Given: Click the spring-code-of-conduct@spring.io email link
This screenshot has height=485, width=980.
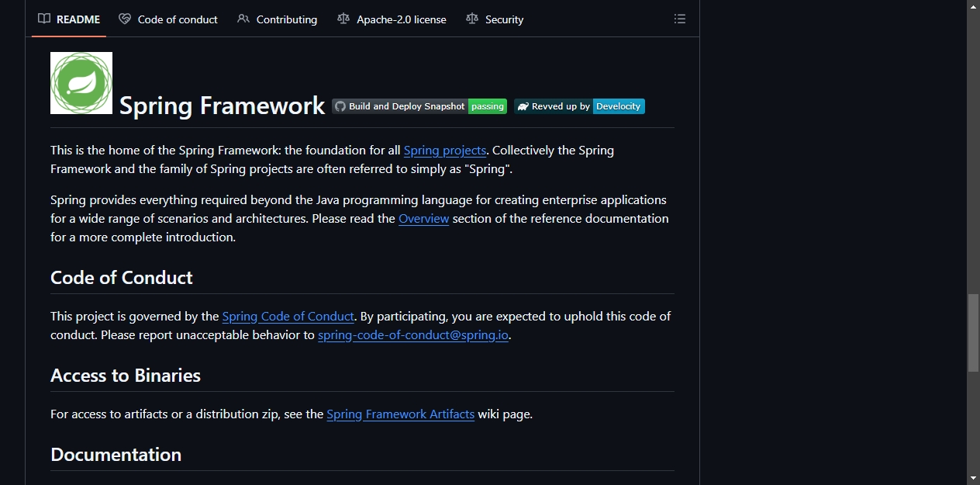Looking at the screenshot, I should pyautogui.click(x=413, y=335).
